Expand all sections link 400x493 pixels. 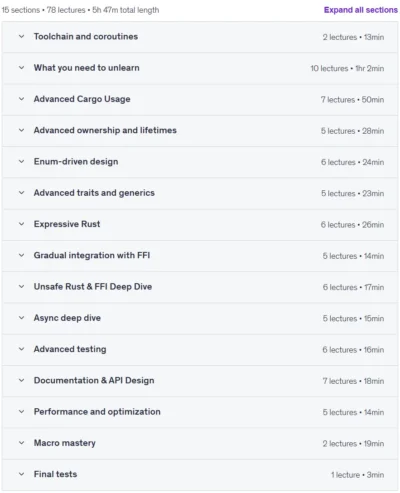pyautogui.click(x=361, y=10)
